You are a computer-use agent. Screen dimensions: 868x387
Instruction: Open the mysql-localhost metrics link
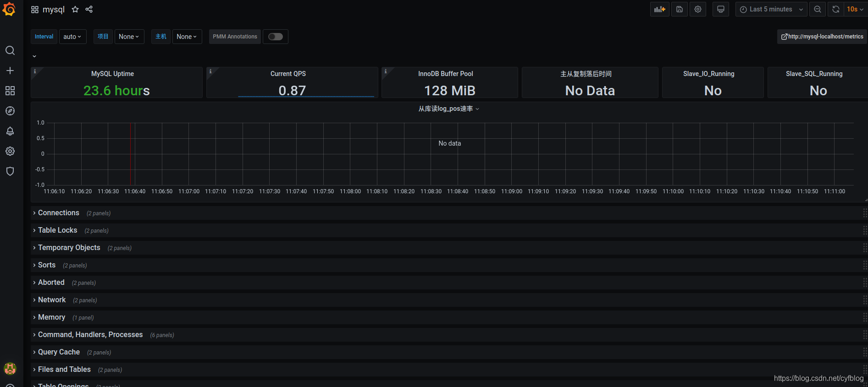[822, 37]
